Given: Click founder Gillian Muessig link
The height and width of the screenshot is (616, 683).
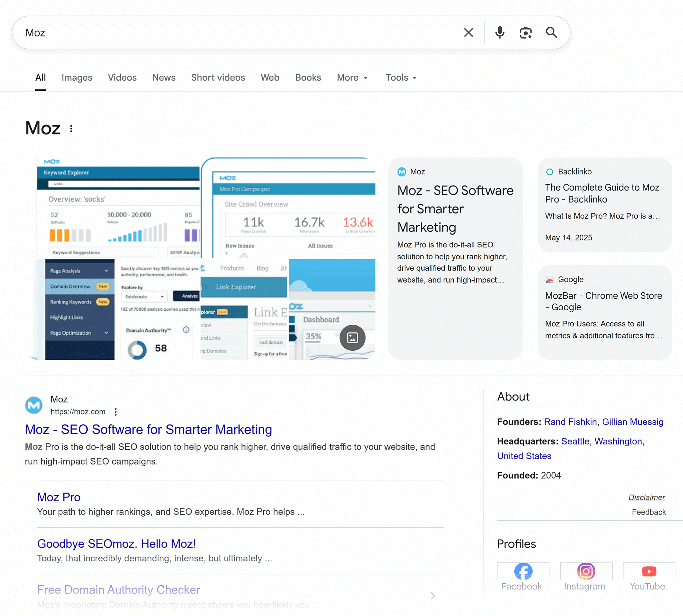Looking at the screenshot, I should click(x=633, y=422).
